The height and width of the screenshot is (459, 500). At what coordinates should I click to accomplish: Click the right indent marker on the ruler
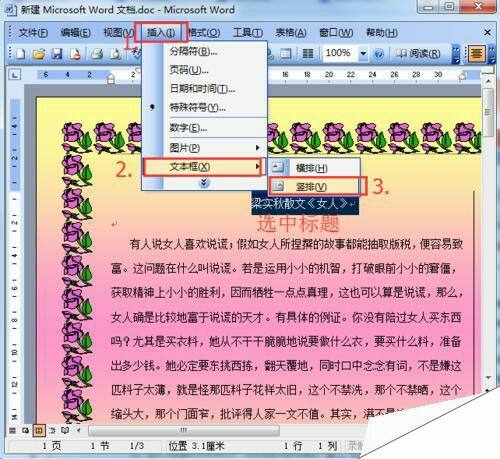point(462,76)
